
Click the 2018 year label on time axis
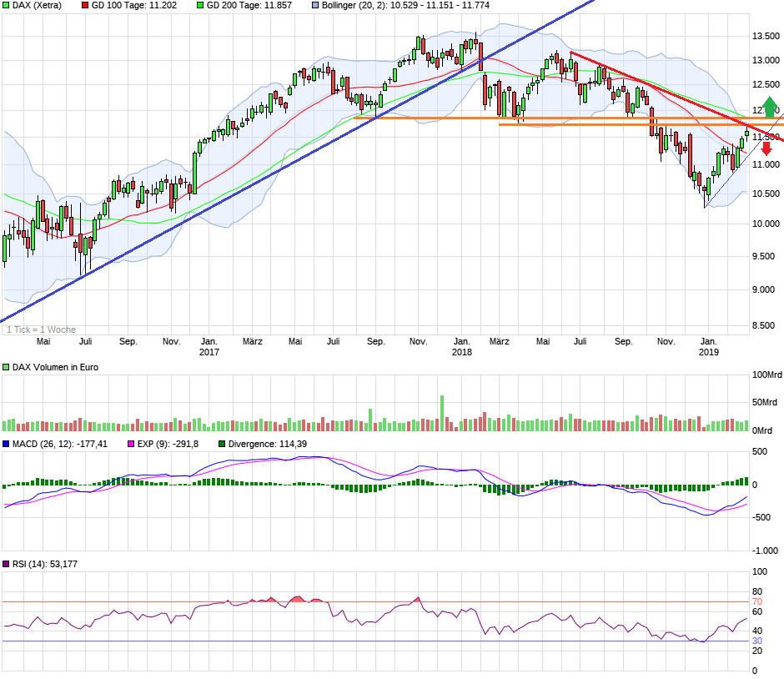[x=461, y=352]
